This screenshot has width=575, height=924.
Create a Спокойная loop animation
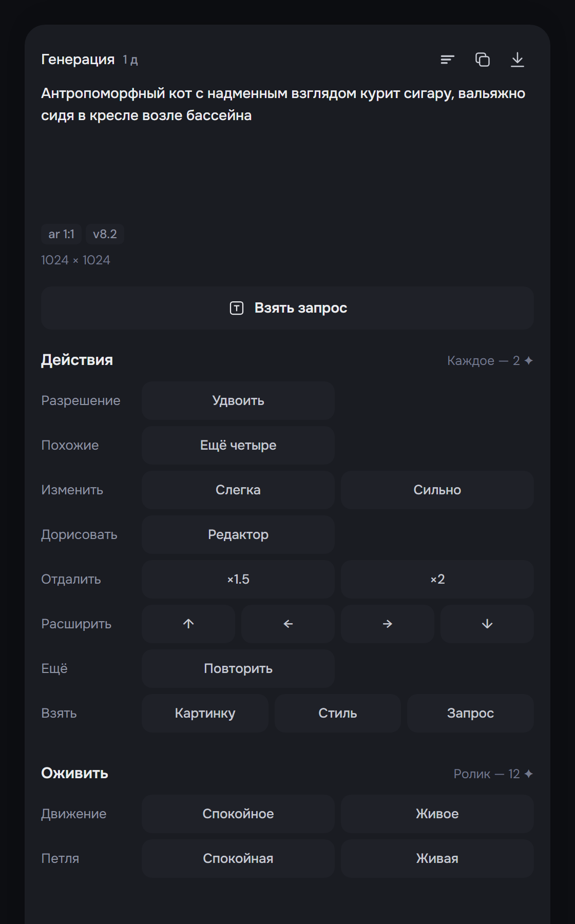tap(238, 858)
